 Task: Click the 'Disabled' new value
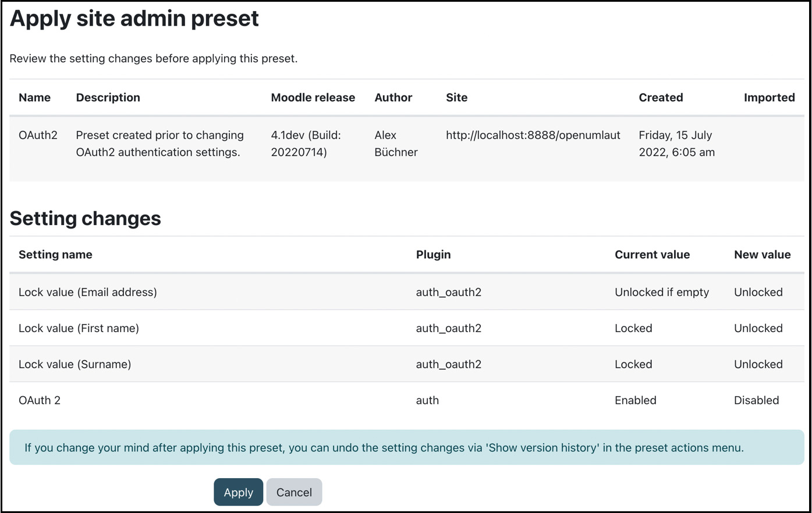[x=757, y=400]
